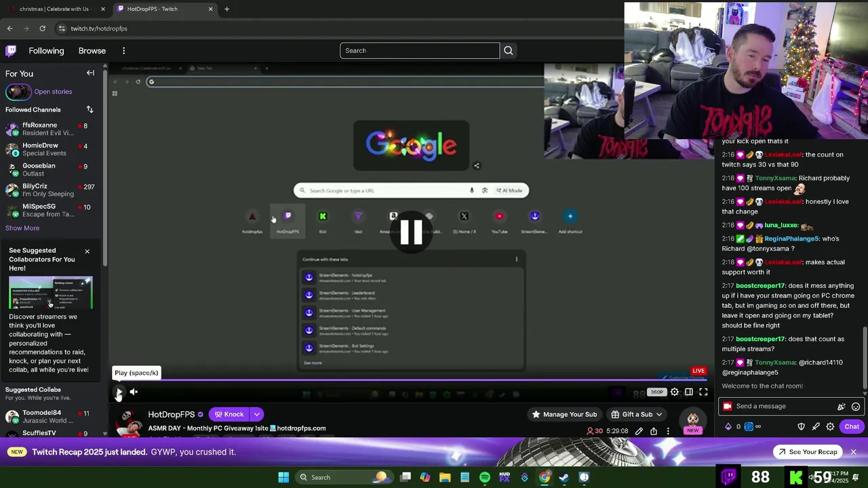Open stories in the sidebar
Screen dimensions: 868x488
pos(53,91)
